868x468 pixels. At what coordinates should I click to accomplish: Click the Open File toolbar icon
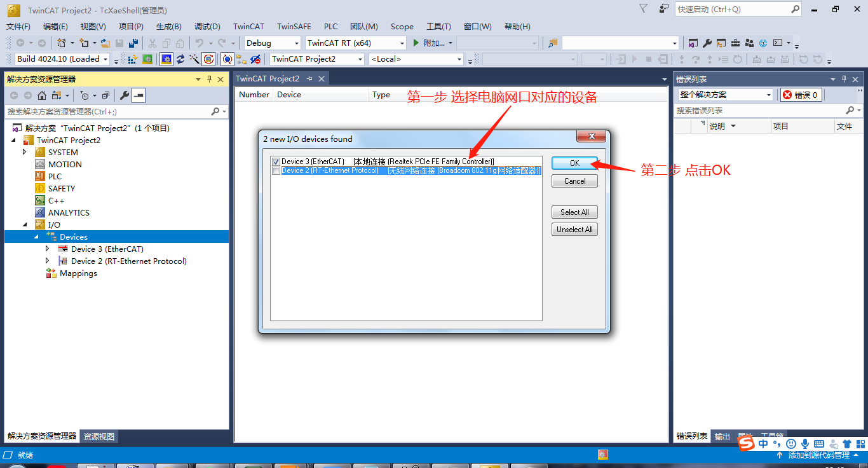pos(105,43)
